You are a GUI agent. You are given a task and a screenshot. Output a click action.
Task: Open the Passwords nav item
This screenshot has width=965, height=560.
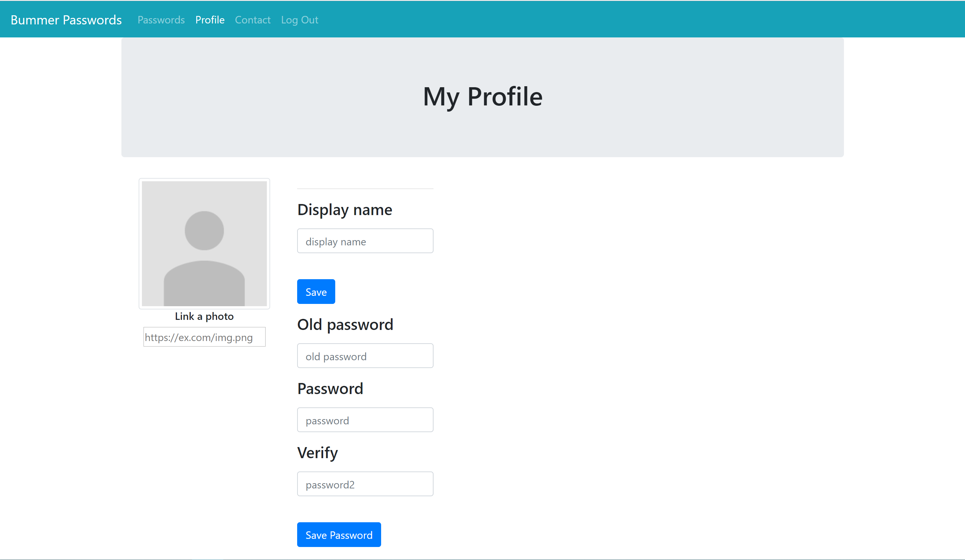pyautogui.click(x=161, y=20)
